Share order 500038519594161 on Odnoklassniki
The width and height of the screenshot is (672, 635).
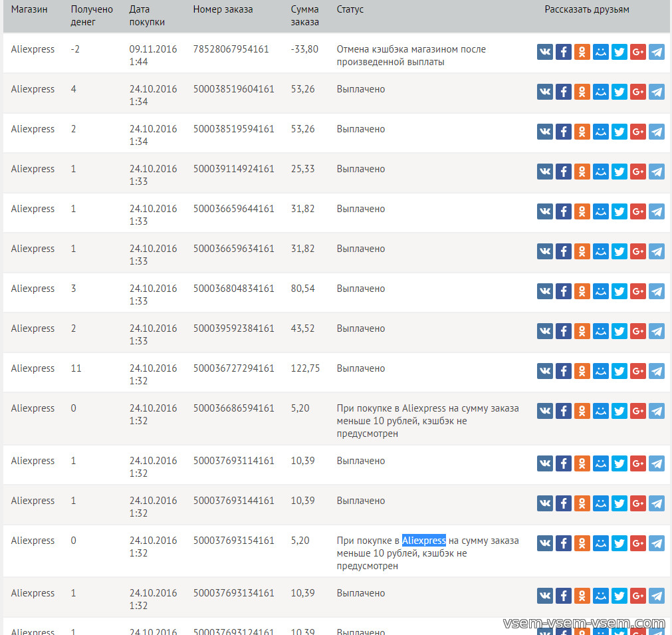pyautogui.click(x=582, y=132)
